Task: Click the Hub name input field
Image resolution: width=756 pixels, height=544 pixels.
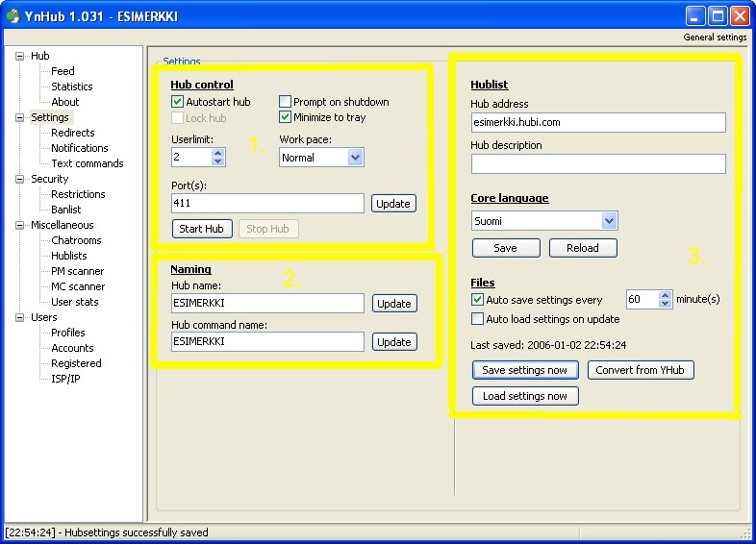Action: click(x=267, y=303)
